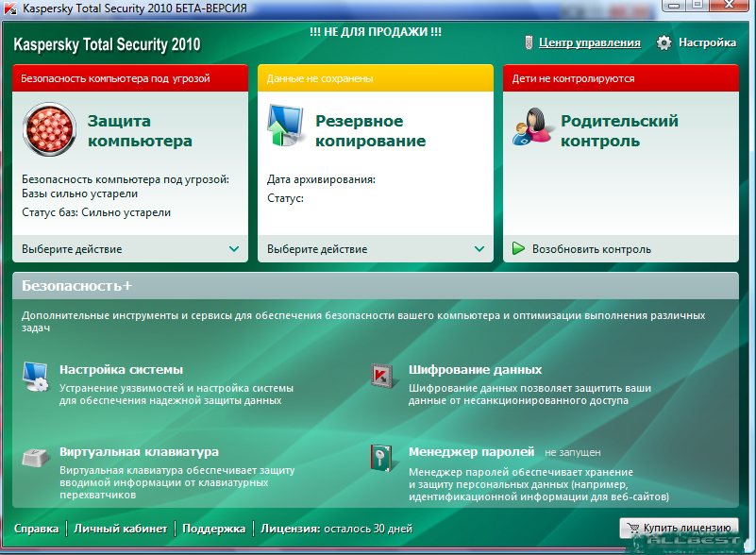756x555 pixels.
Task: Open the Центр управления link
Action: pos(590,42)
